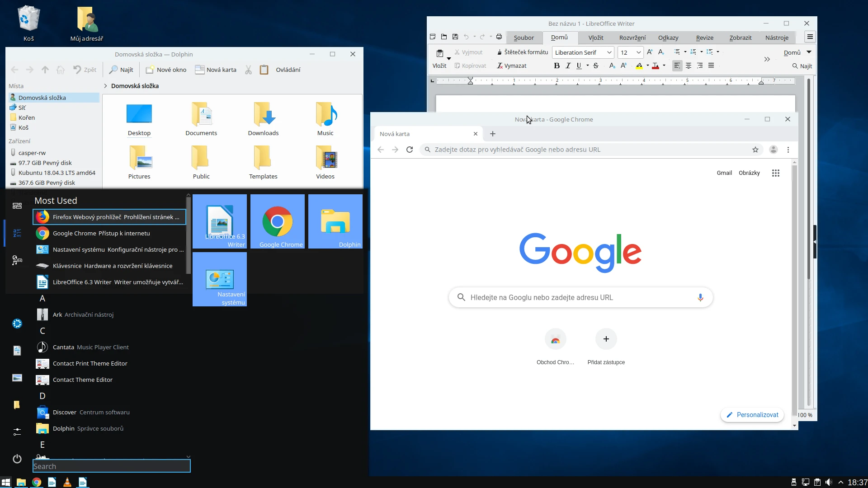Image resolution: width=868 pixels, height=488 pixels.
Task: Open the Soubor tab in Writer
Action: pos(524,38)
